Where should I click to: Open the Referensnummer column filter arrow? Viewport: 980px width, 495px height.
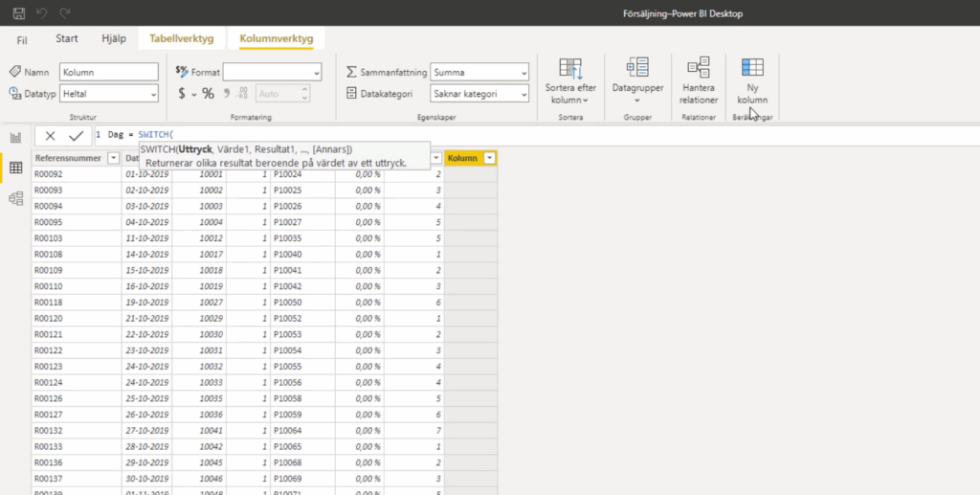pyautogui.click(x=113, y=158)
